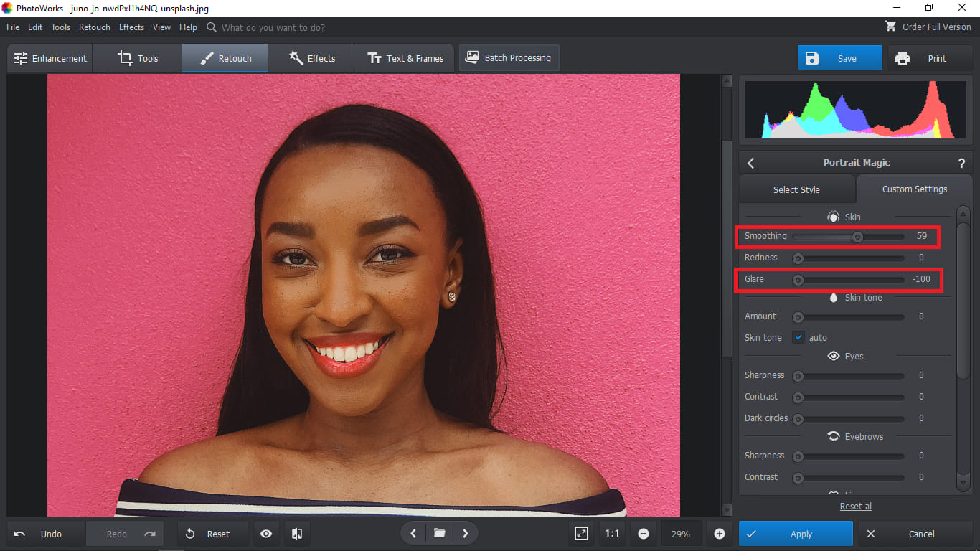Open Portrait Magic help question mark
This screenshot has width=980, height=551.
coord(961,163)
